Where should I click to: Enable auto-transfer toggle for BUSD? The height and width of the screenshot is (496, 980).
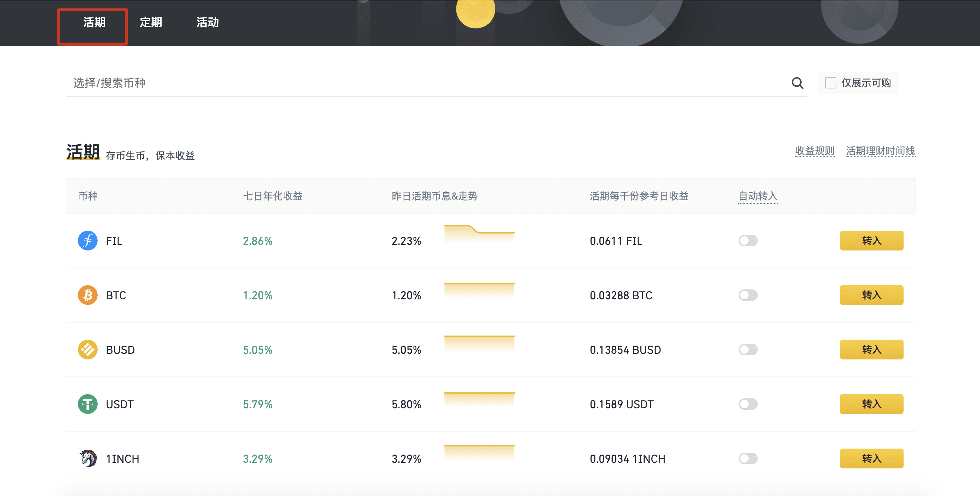point(748,350)
